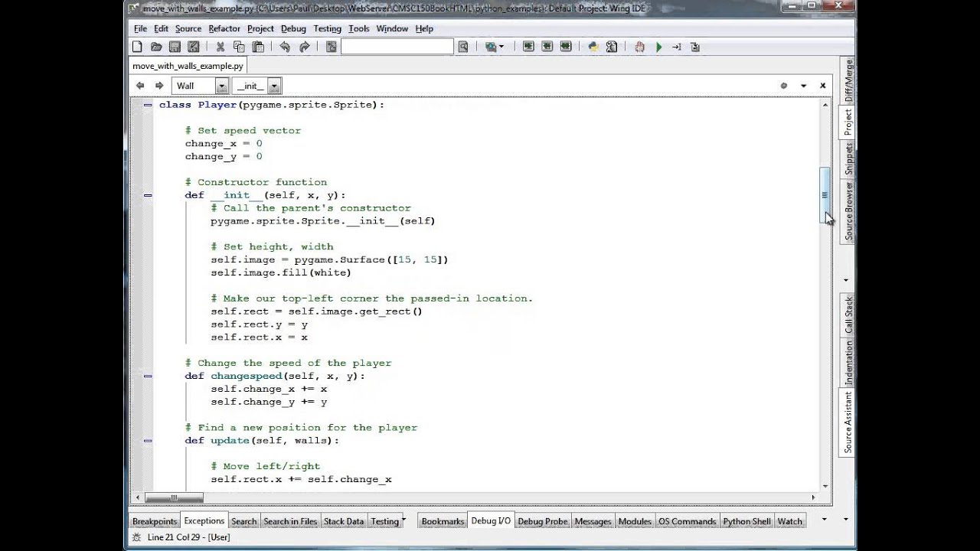Open the right tab group overflow arrow after Watch
Screen dimensions: 980x551
824,519
